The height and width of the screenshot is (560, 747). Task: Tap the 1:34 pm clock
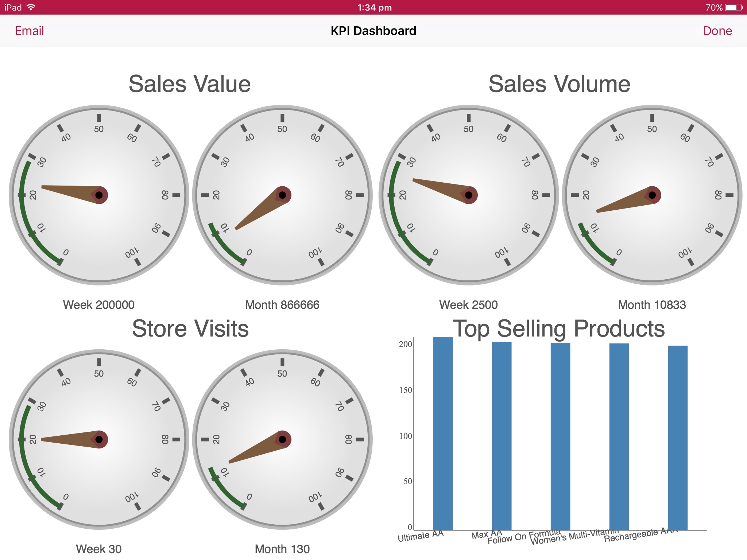[x=374, y=7]
